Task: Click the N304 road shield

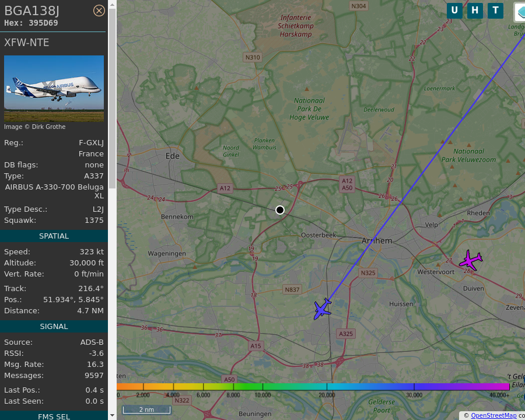Action: [x=359, y=6]
